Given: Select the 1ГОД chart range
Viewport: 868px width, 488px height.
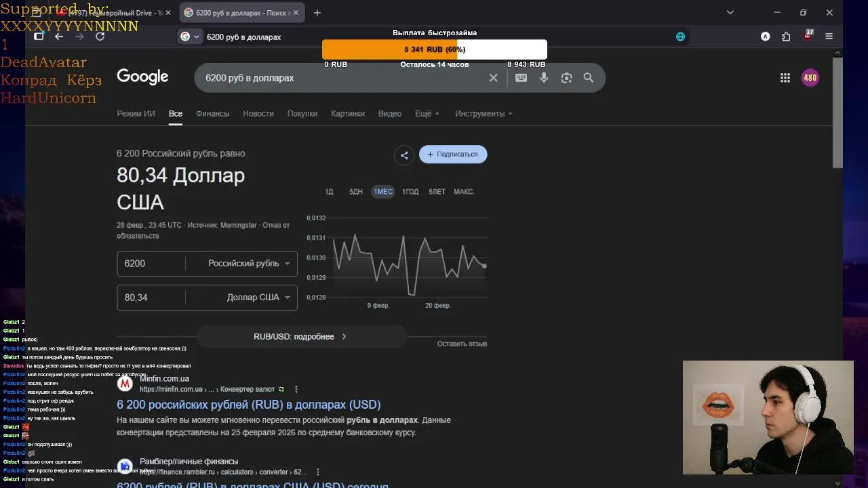Looking at the screenshot, I should [410, 192].
